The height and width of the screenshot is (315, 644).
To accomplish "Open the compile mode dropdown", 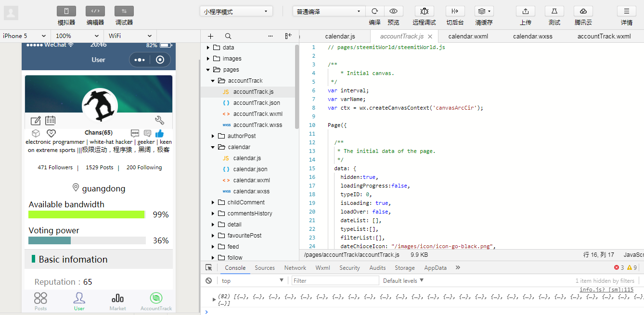I will coord(329,12).
